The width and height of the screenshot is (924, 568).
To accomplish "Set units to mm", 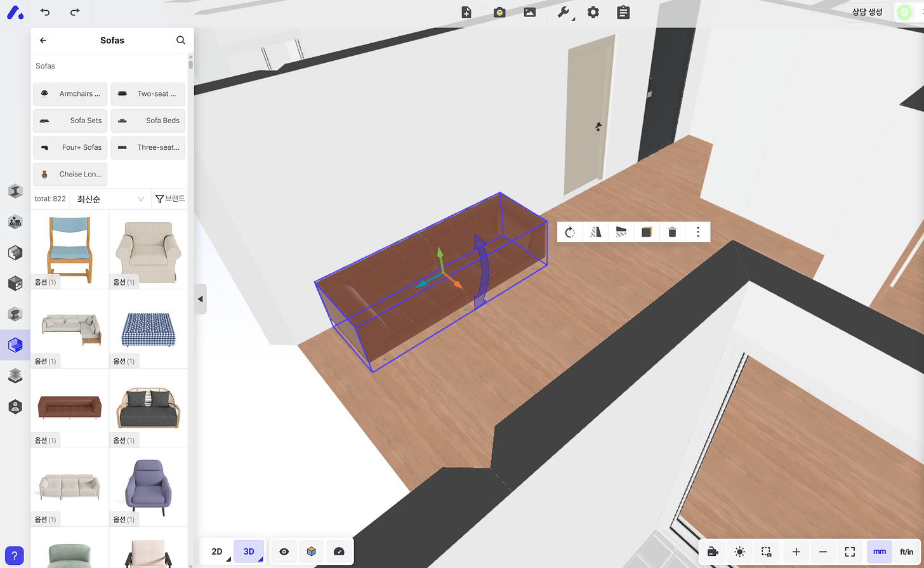I will (880, 551).
